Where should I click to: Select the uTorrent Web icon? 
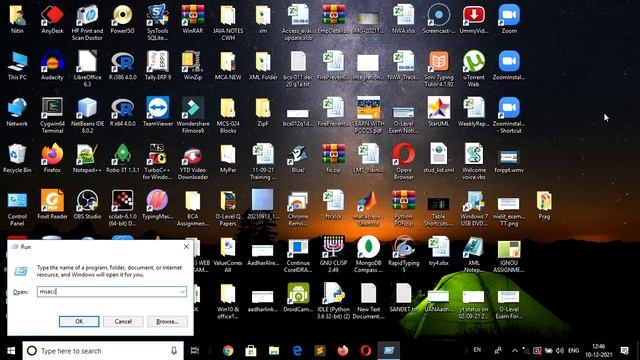click(473, 69)
